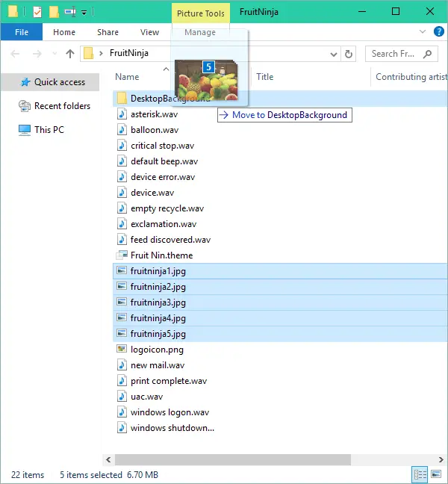Select the DesktopBackground folder icon
The width and height of the screenshot is (448, 484).
click(x=122, y=99)
